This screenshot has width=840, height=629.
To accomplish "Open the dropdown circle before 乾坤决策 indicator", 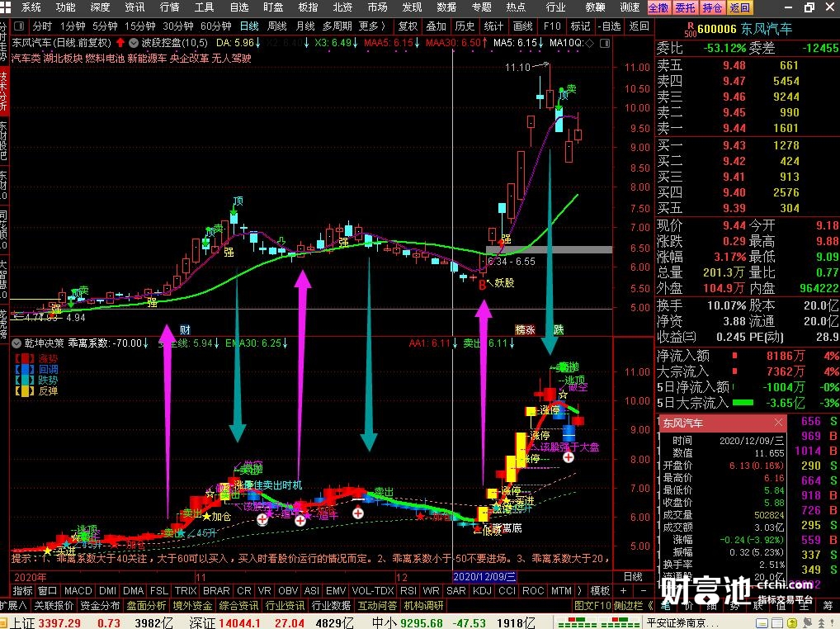I will (x=17, y=343).
